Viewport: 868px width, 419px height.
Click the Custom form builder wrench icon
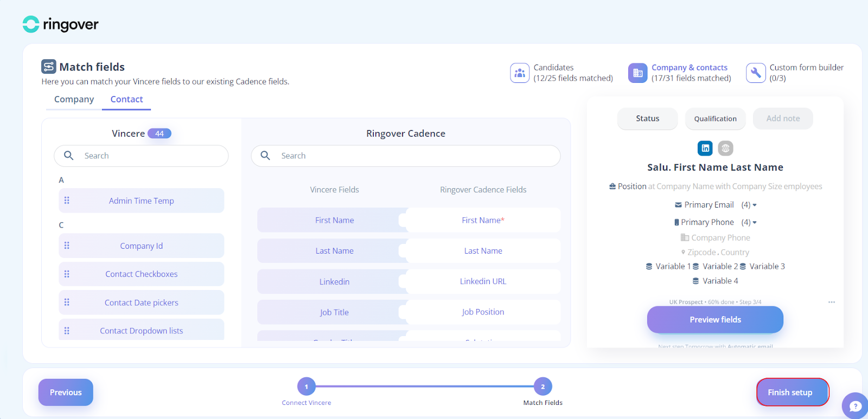click(756, 73)
